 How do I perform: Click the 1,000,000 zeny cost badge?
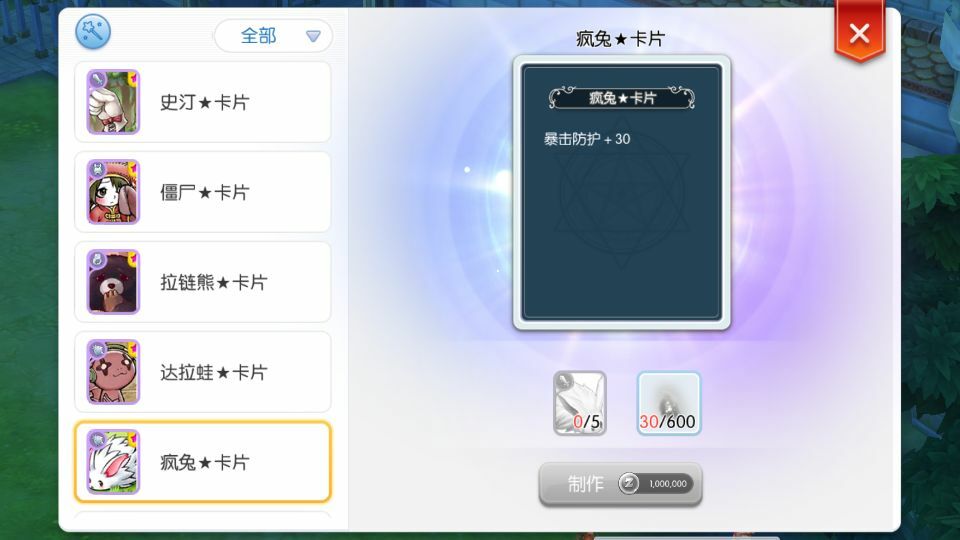[x=656, y=484]
